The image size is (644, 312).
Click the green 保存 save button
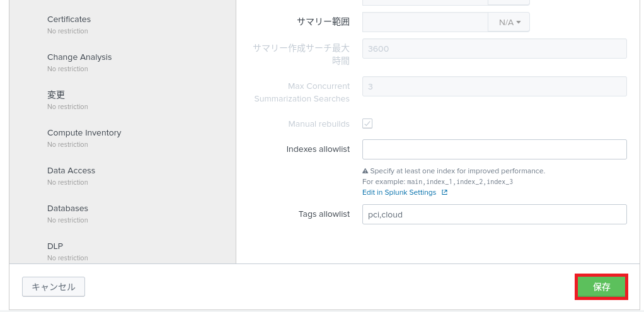[x=601, y=287]
